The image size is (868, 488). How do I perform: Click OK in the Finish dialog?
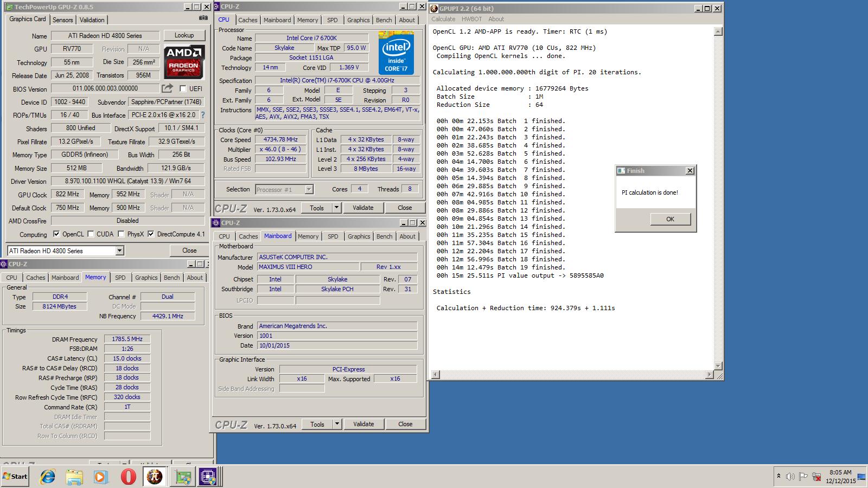coord(670,219)
